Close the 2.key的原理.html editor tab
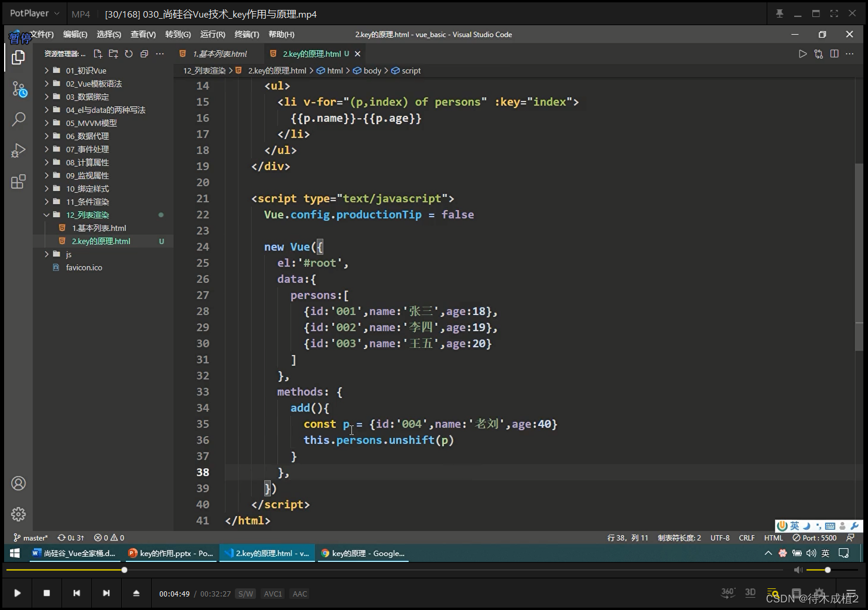Screen dimensions: 868x610 357,54
